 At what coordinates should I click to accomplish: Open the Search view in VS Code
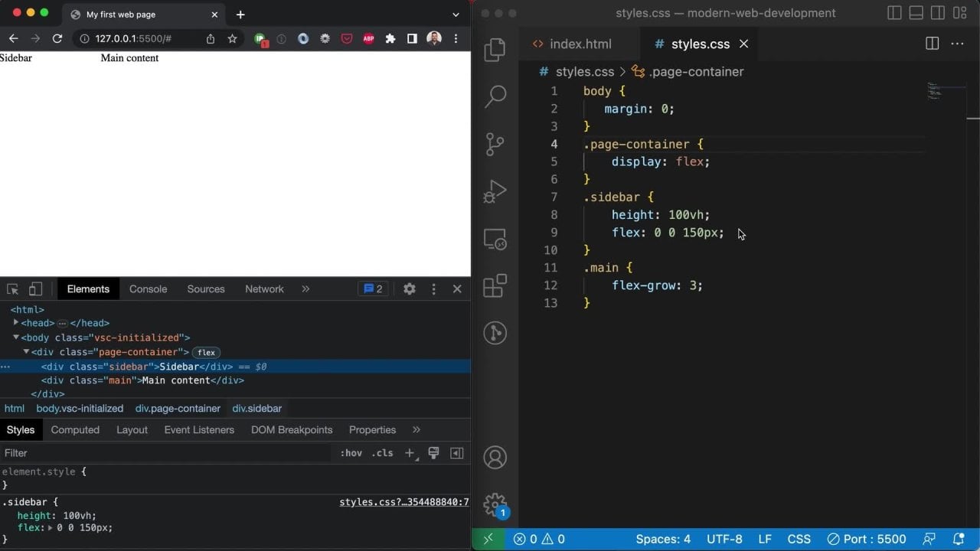(x=495, y=96)
